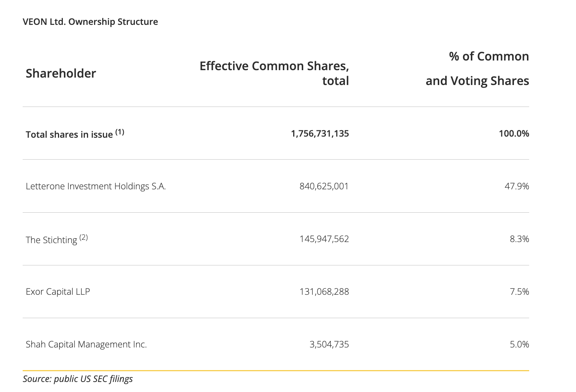Select Letterone Investment Holdings S.A. row name

pos(96,186)
